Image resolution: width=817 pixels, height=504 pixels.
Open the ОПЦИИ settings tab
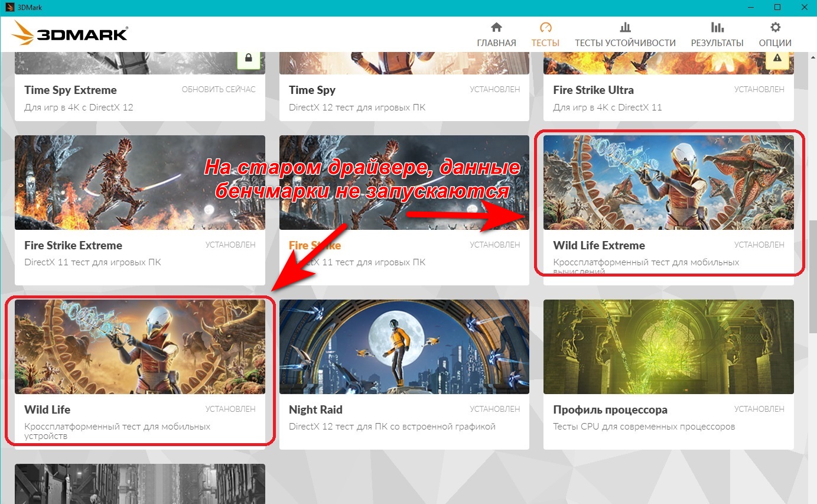[775, 35]
